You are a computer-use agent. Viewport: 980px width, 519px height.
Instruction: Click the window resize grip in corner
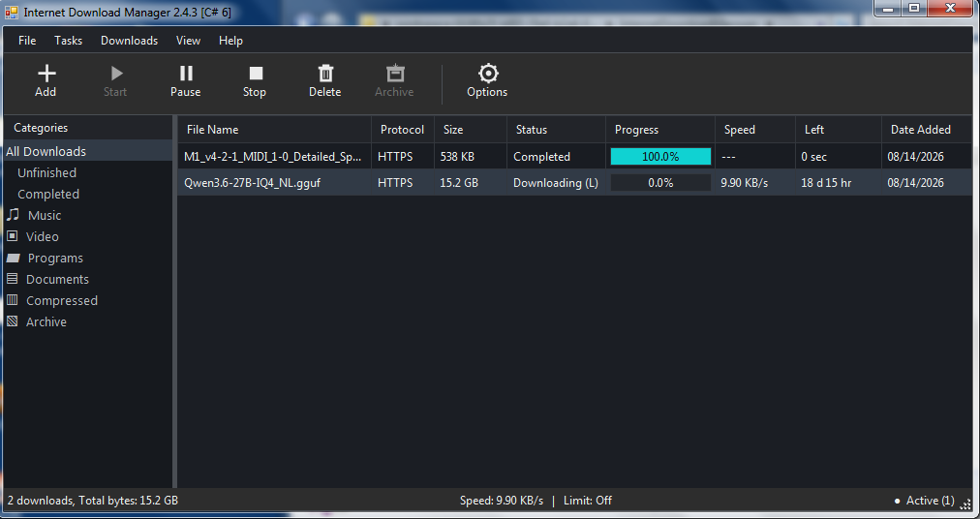pos(965,504)
